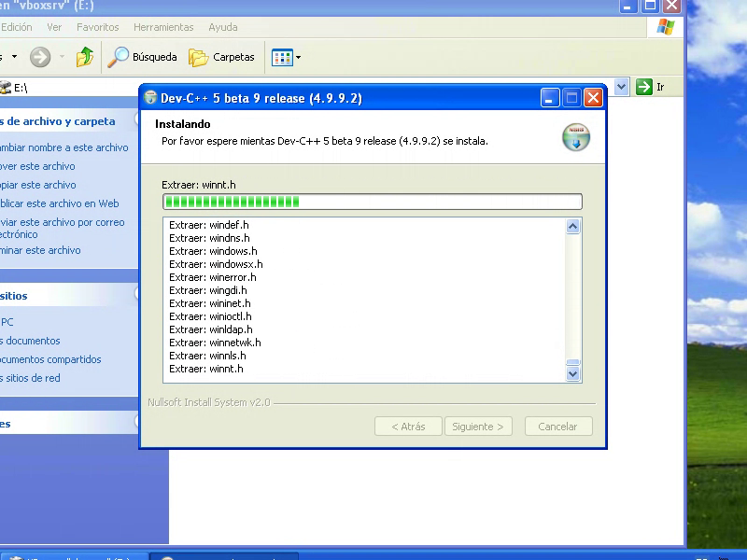Maximize the Explorer vboxsrv window
Viewport: 747px width, 560px height.
point(650,6)
